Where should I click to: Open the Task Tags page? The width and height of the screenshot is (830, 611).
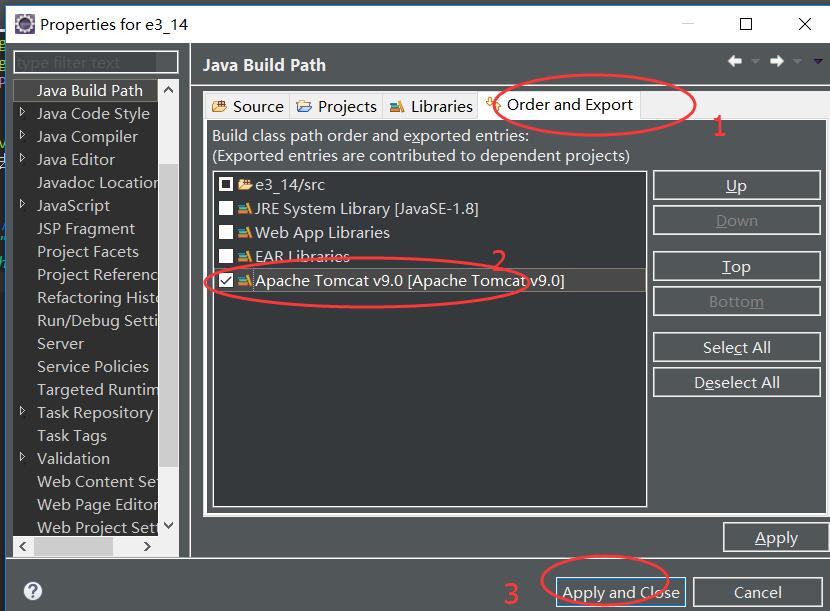pyautogui.click(x=72, y=436)
